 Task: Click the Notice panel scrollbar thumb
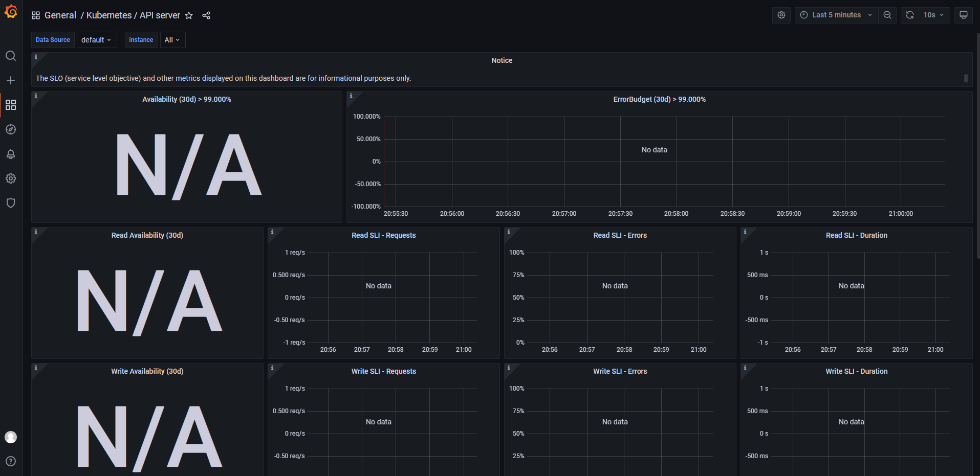pyautogui.click(x=966, y=78)
